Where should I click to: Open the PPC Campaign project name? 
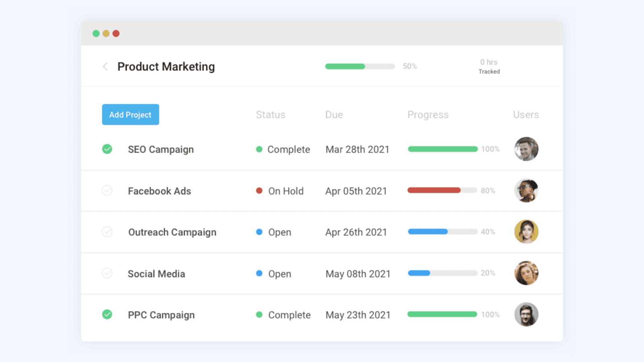[161, 315]
